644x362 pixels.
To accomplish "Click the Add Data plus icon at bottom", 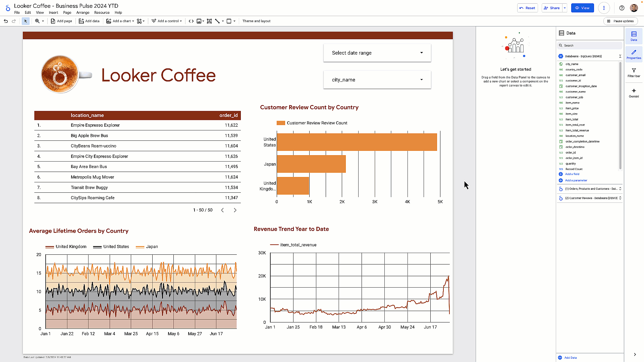I will [560, 358].
